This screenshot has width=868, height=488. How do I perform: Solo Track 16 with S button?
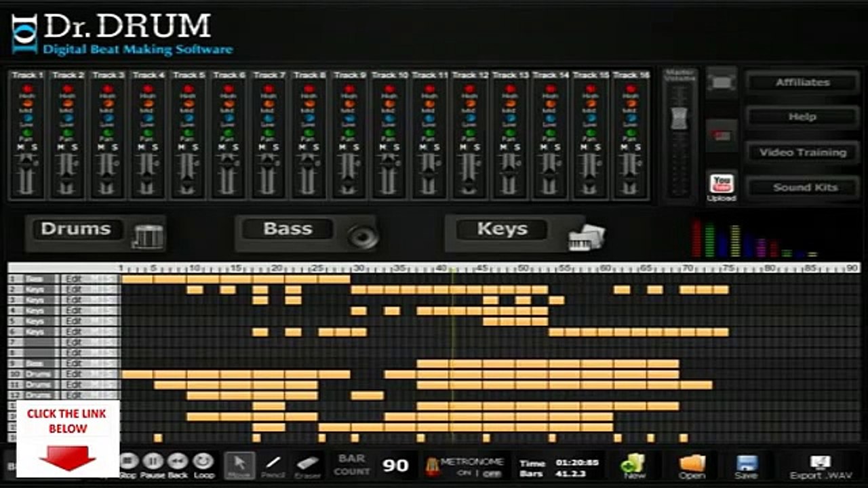637,148
